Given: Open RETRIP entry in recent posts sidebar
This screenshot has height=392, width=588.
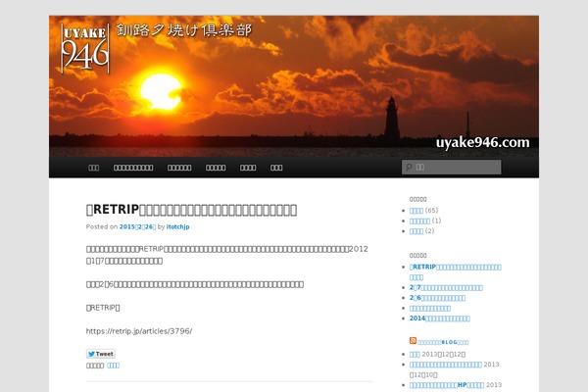Looking at the screenshot, I should [455, 267].
